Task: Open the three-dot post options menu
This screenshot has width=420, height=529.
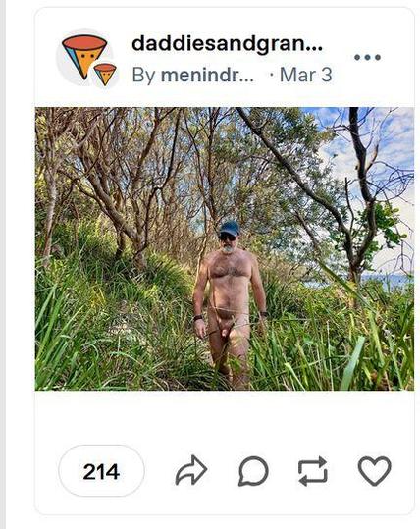Action: point(367,57)
